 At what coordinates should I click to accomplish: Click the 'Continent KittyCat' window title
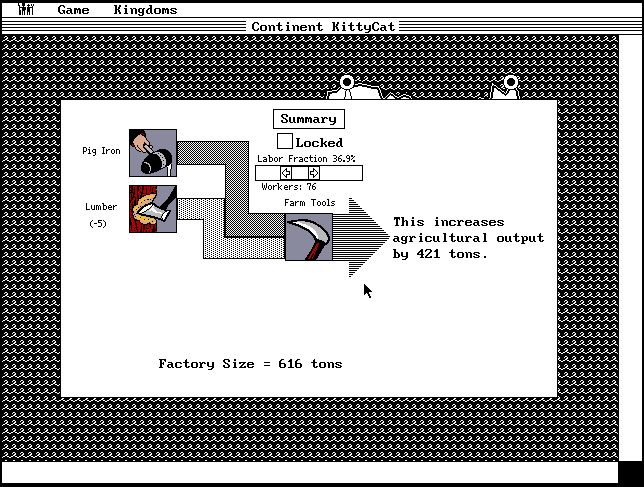[323, 27]
